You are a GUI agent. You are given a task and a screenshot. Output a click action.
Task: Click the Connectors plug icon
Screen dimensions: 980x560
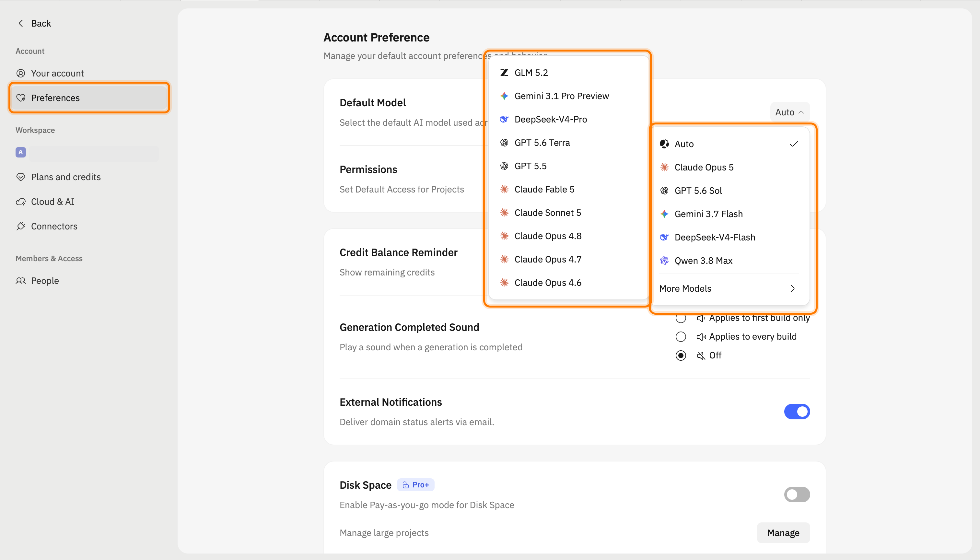coord(21,226)
